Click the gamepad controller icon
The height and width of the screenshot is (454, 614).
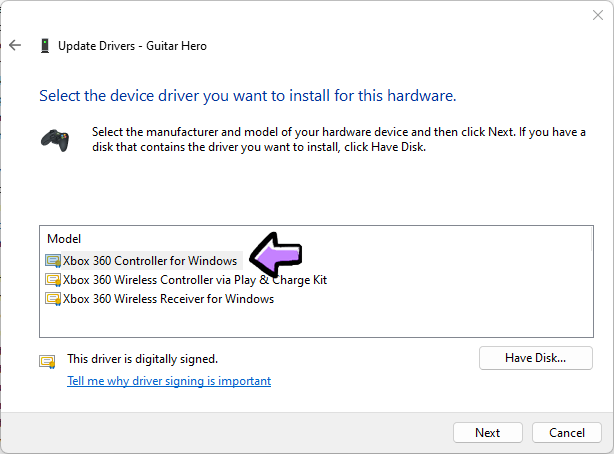point(54,139)
